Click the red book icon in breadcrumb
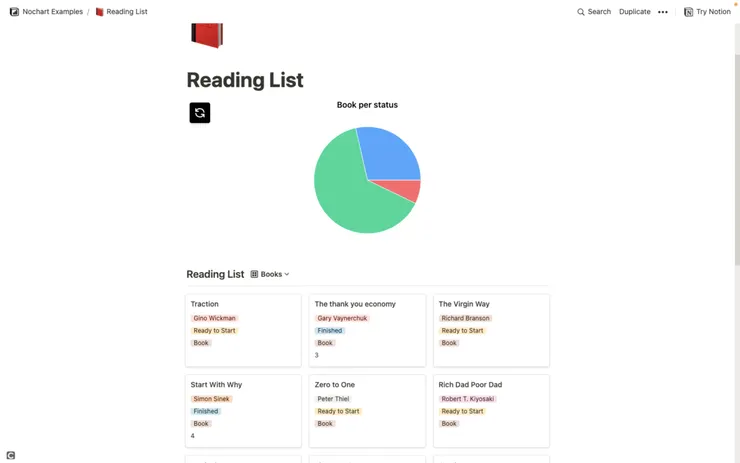Viewport: 740px width, 463px height. pyautogui.click(x=100, y=12)
